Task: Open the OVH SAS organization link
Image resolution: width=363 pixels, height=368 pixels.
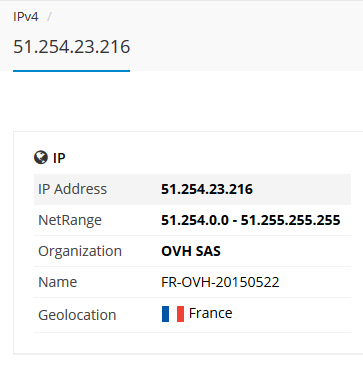Action: click(191, 251)
